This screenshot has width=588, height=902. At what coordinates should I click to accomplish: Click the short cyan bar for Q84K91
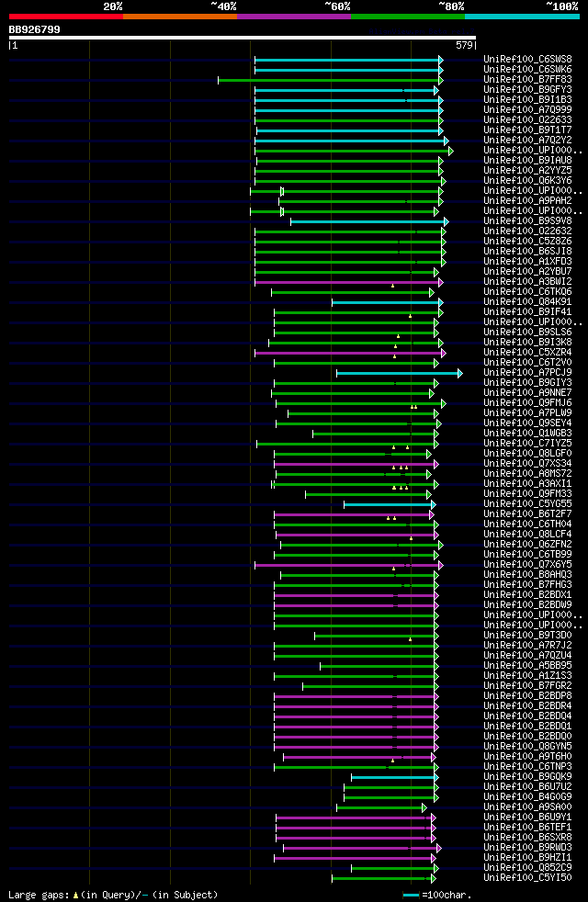387,302
